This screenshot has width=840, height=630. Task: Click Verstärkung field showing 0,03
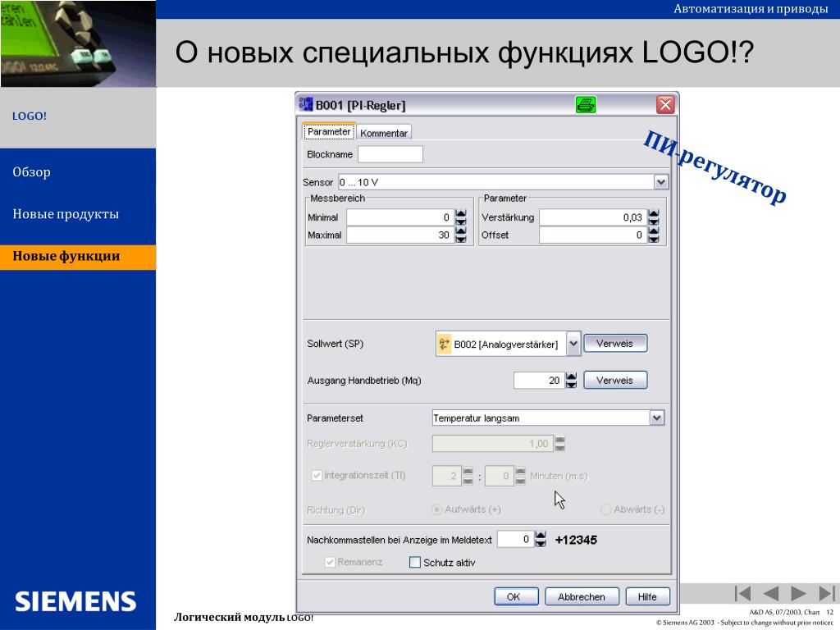click(592, 217)
